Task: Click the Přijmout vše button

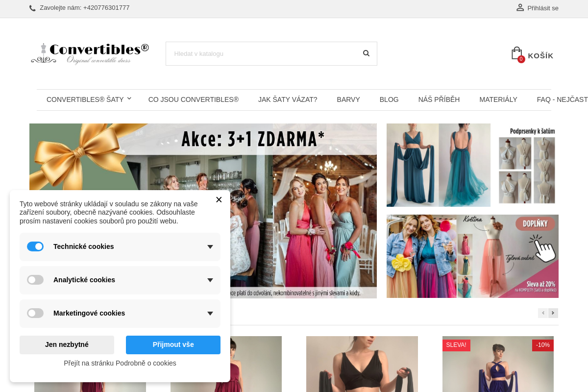Action: point(173,345)
